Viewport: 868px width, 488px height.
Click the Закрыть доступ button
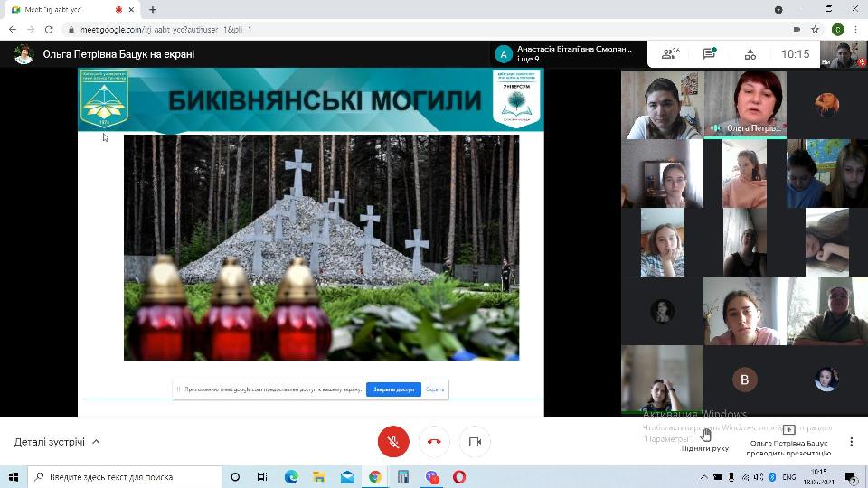[x=393, y=389]
